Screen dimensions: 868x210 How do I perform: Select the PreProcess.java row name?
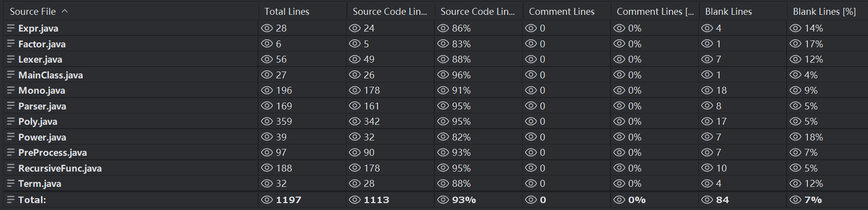(52, 152)
